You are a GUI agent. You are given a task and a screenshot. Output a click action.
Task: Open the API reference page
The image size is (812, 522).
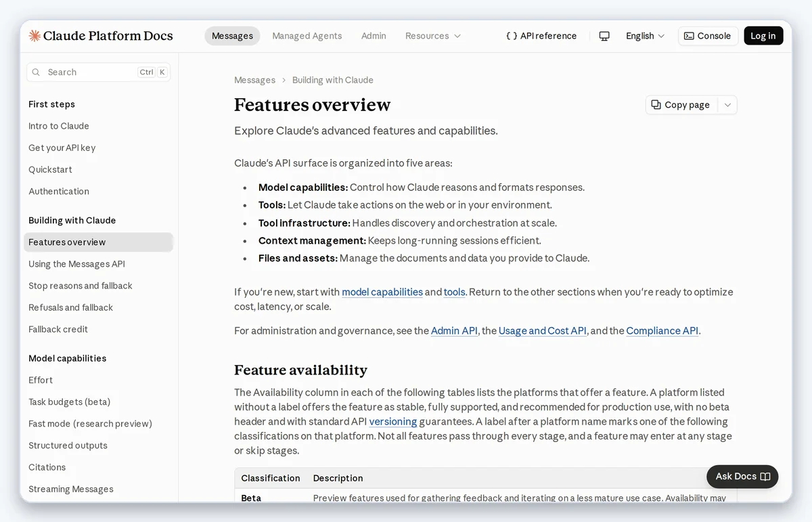click(541, 36)
